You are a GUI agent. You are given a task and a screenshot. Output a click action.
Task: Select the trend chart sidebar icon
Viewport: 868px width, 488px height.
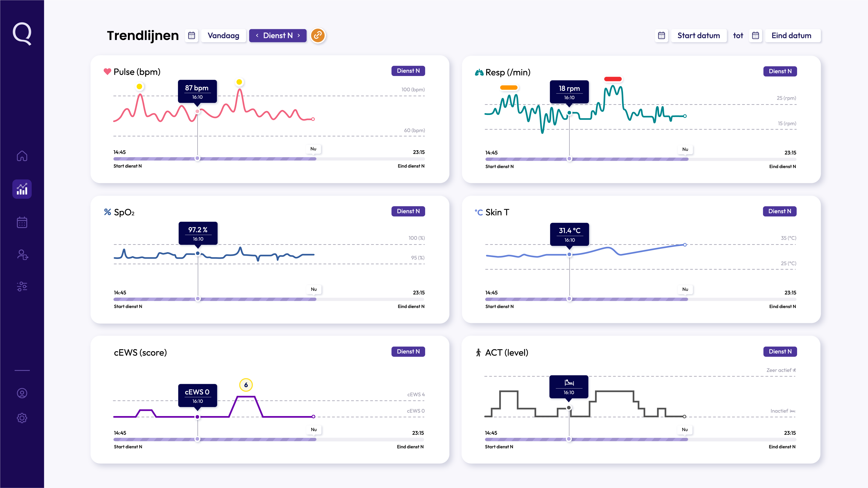[22, 189]
